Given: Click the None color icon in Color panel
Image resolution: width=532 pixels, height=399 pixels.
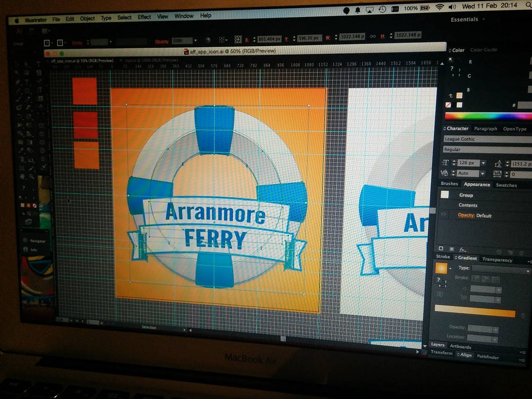Looking at the screenshot, I should point(448,105).
